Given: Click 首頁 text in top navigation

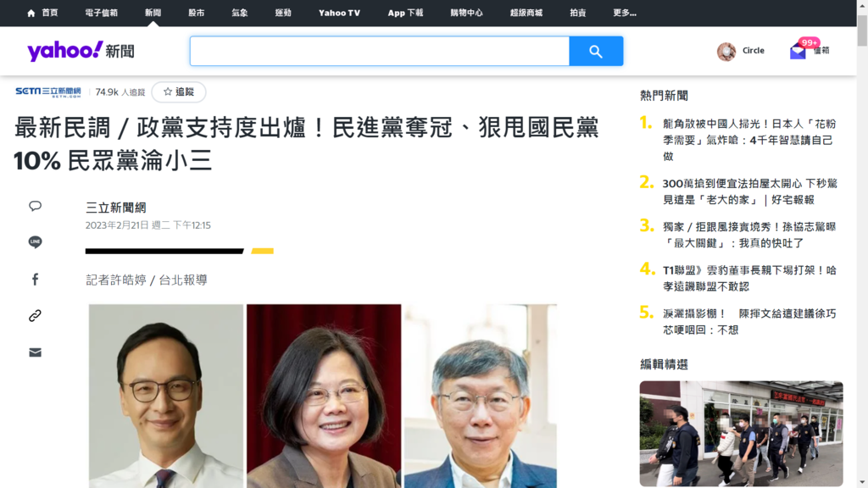Looking at the screenshot, I should [50, 13].
